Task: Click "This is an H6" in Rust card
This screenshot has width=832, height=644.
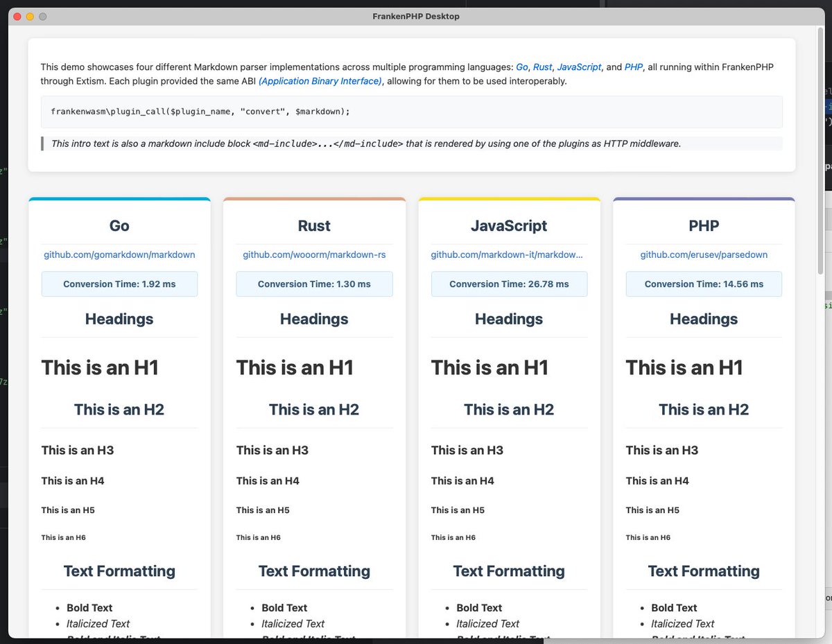Action: 259,537
